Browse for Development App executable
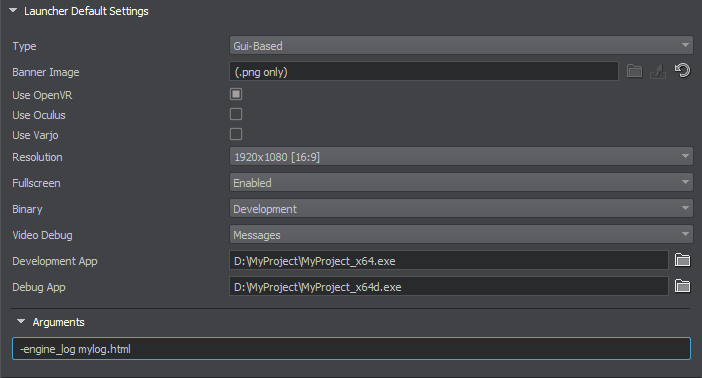The width and height of the screenshot is (702, 378). click(682, 260)
